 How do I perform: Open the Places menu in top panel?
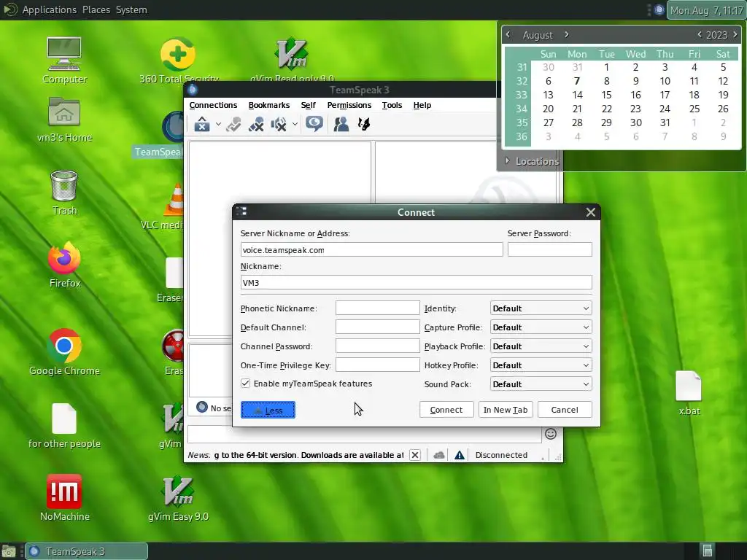[96, 9]
